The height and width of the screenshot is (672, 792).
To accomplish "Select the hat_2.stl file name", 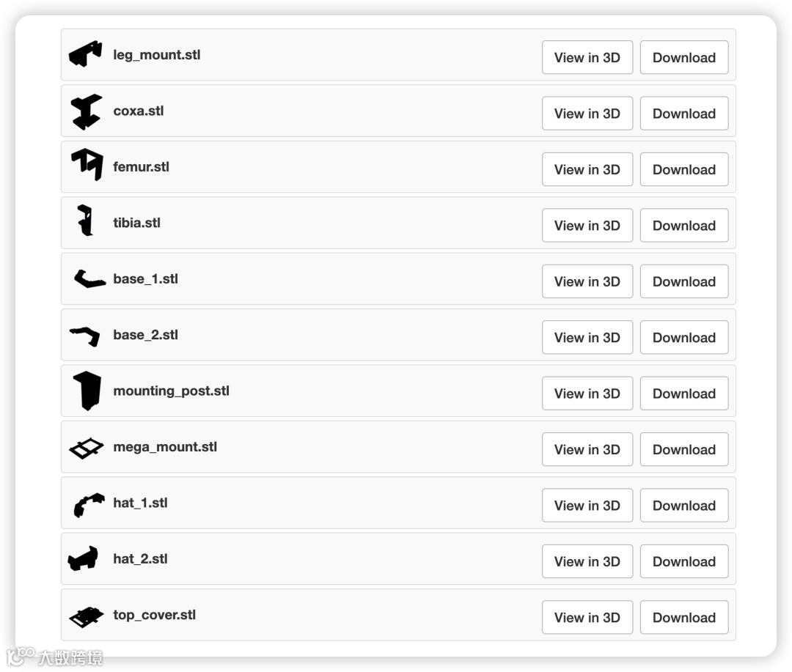I will tap(140, 558).
